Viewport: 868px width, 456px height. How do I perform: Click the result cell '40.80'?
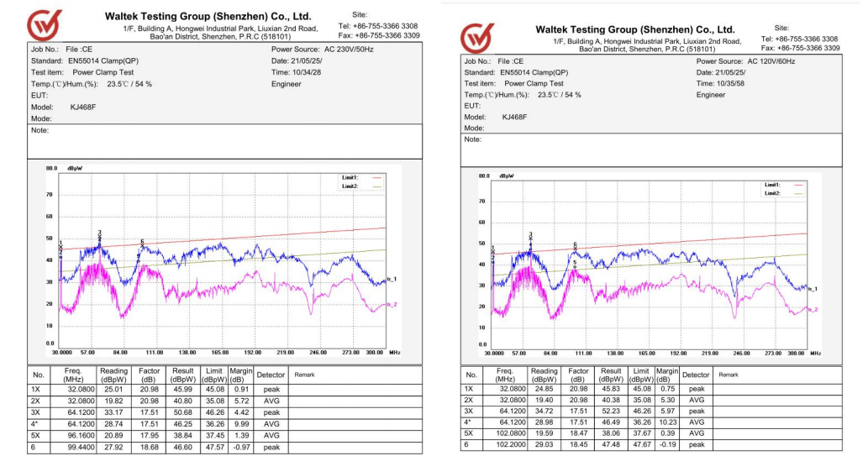click(x=182, y=401)
